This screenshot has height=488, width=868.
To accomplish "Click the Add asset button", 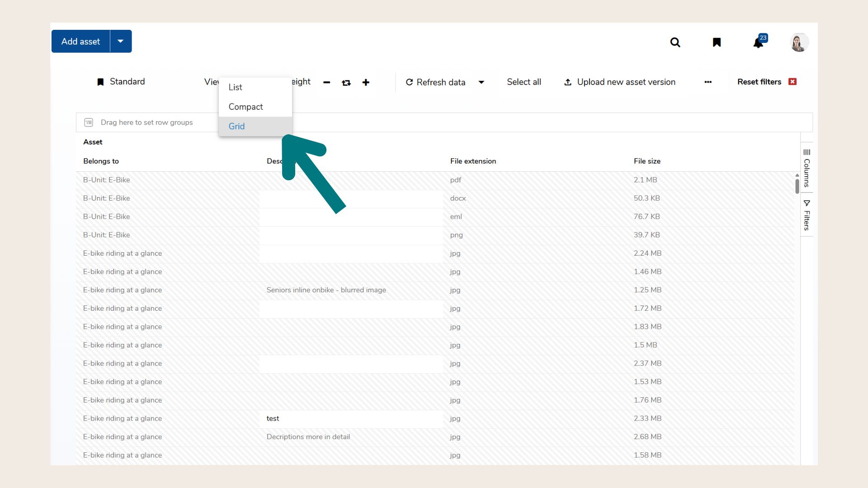I will pyautogui.click(x=81, y=41).
